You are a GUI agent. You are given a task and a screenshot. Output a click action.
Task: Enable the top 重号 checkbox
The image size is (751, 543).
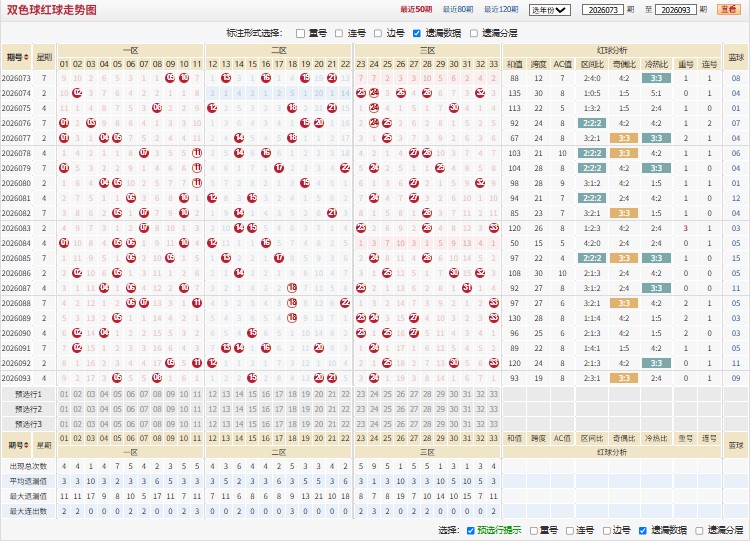click(300, 34)
